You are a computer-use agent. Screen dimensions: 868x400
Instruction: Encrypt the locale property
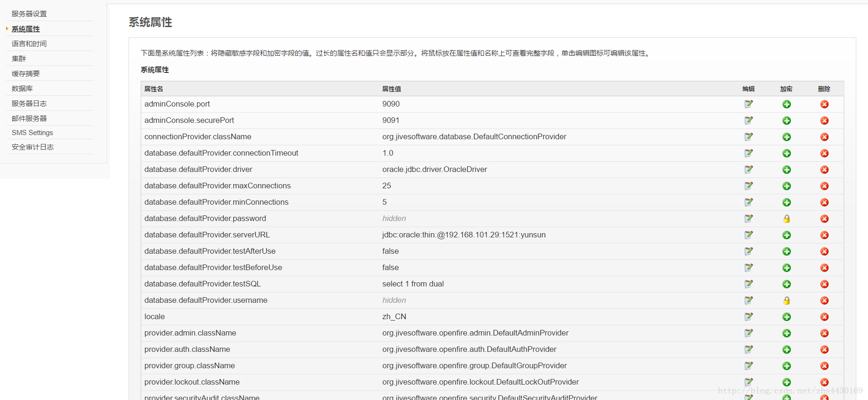[x=787, y=317]
